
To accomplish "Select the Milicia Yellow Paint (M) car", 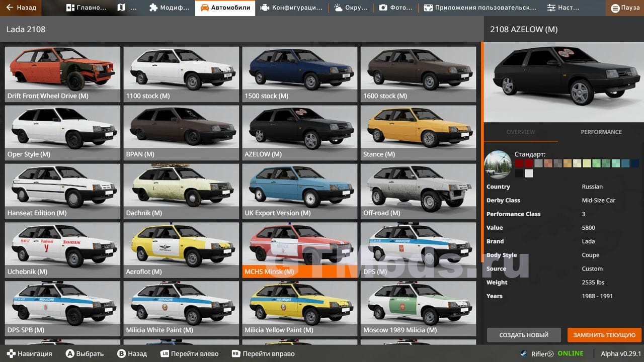I will [x=300, y=308].
